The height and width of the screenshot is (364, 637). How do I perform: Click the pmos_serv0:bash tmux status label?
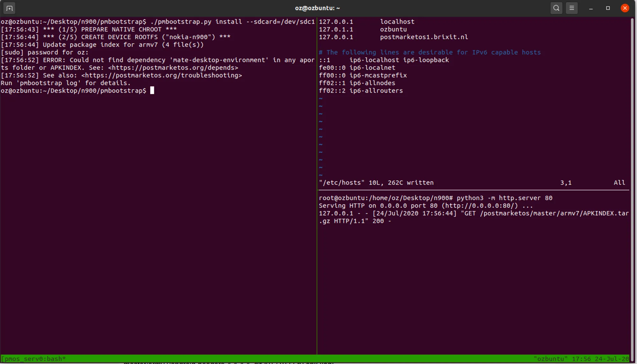click(33, 359)
